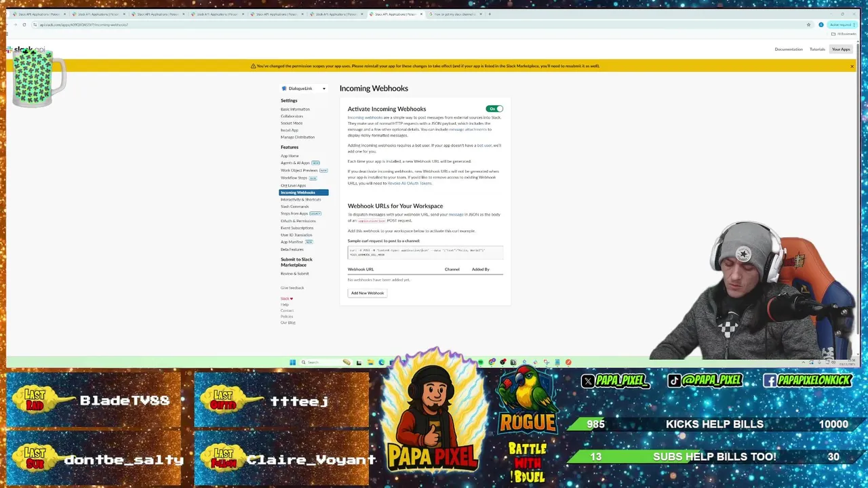Open Review & Submit page
Image resolution: width=868 pixels, height=488 pixels.
pos(294,273)
